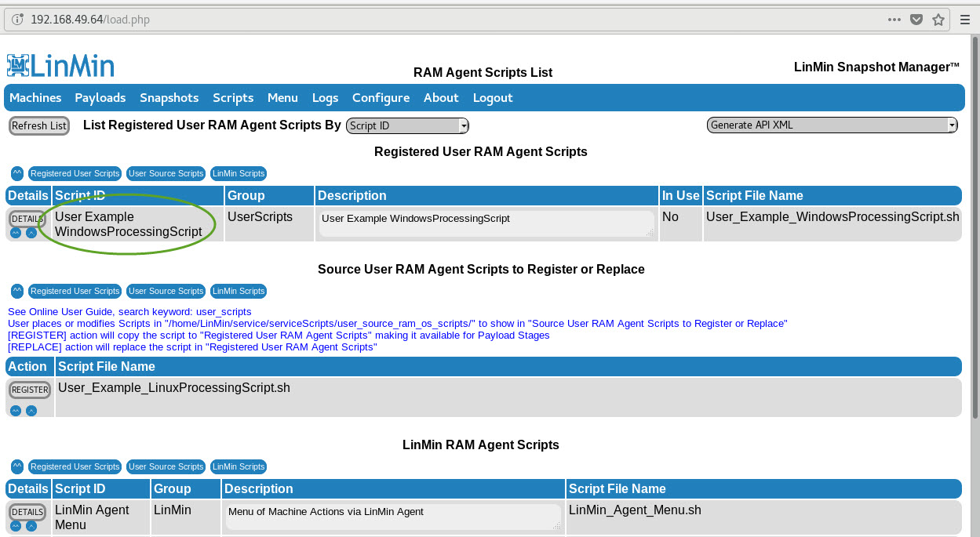Open the Script ID sort-by dropdown
The height and width of the screenshot is (537, 980).
[x=407, y=125]
